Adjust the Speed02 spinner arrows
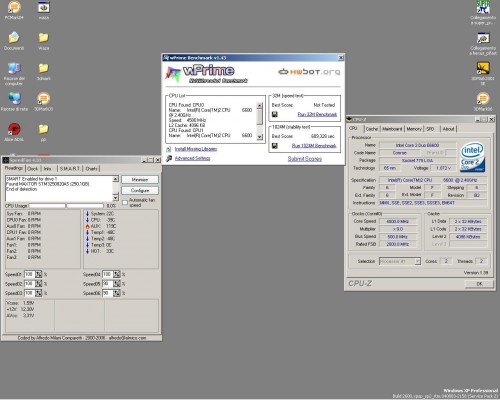 click(x=39, y=284)
